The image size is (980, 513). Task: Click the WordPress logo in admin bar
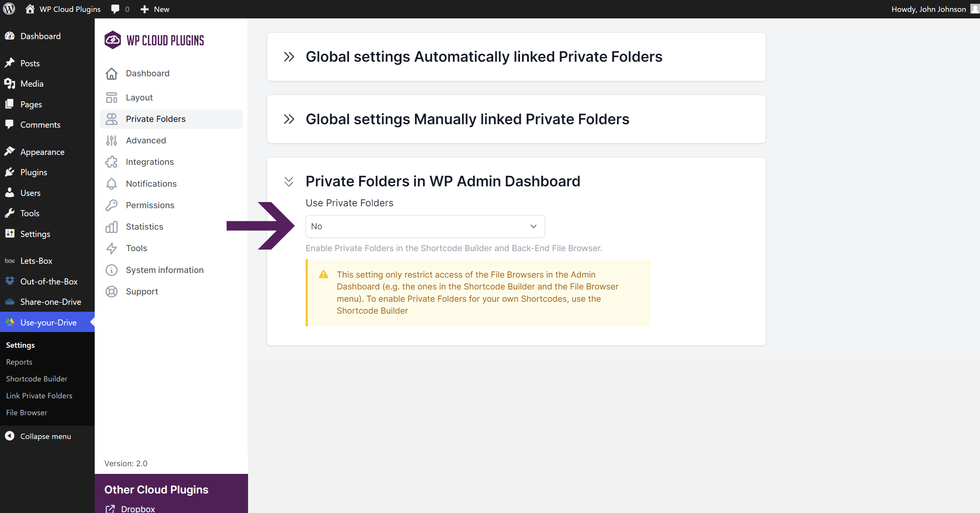click(9, 9)
